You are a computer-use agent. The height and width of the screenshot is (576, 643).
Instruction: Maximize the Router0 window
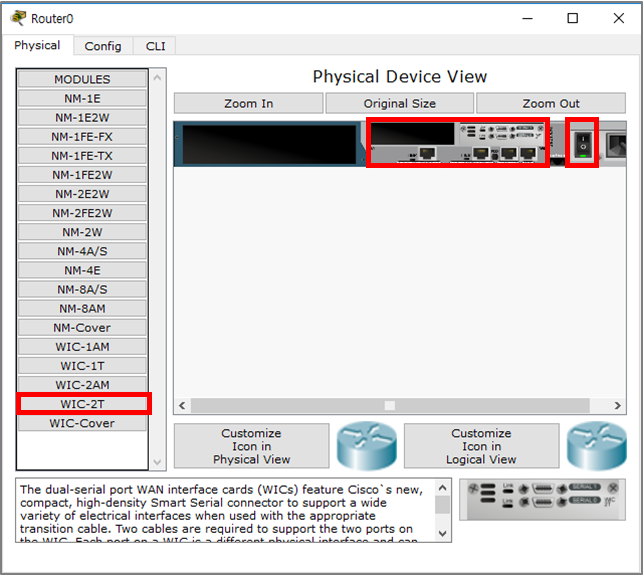point(572,18)
